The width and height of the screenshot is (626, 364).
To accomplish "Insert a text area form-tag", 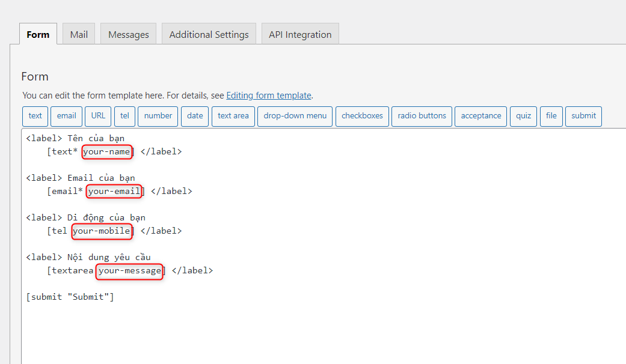I will pyautogui.click(x=233, y=116).
